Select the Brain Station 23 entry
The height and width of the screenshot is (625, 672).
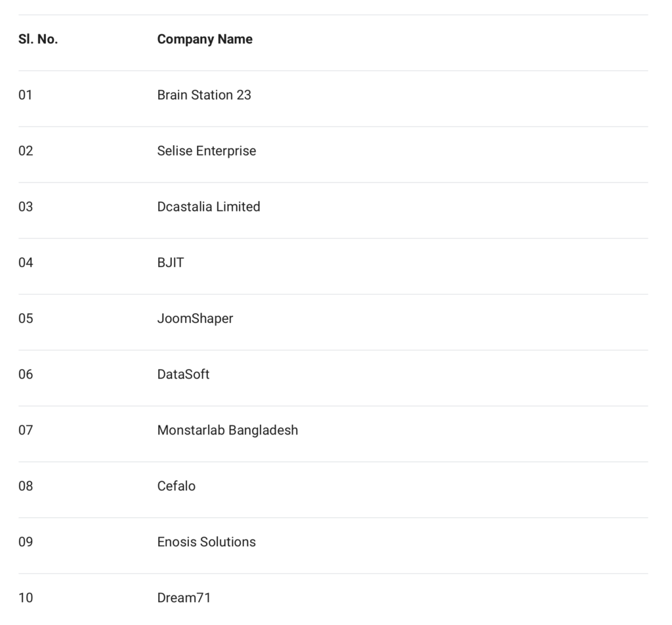[x=204, y=95]
